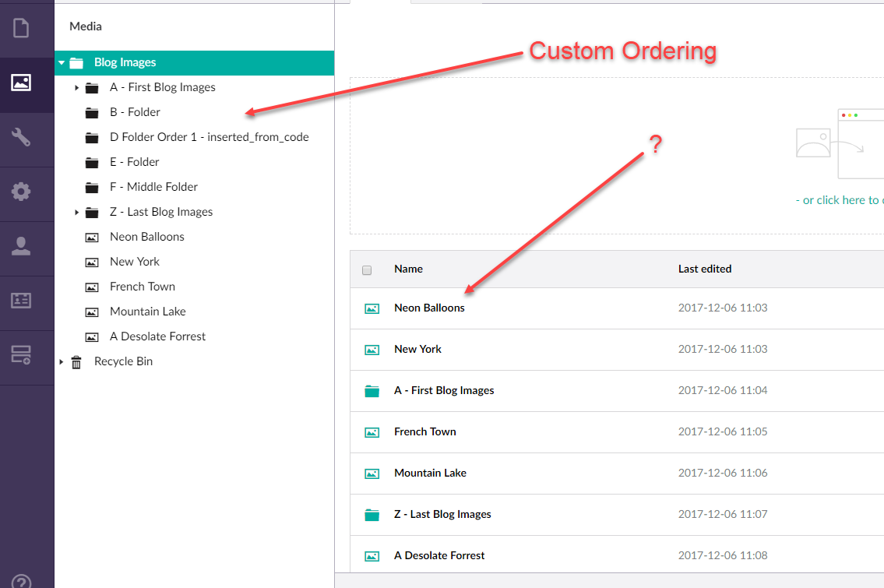Click date 2017-12-06 11:08 in list
The width and height of the screenshot is (884, 588).
click(x=723, y=555)
